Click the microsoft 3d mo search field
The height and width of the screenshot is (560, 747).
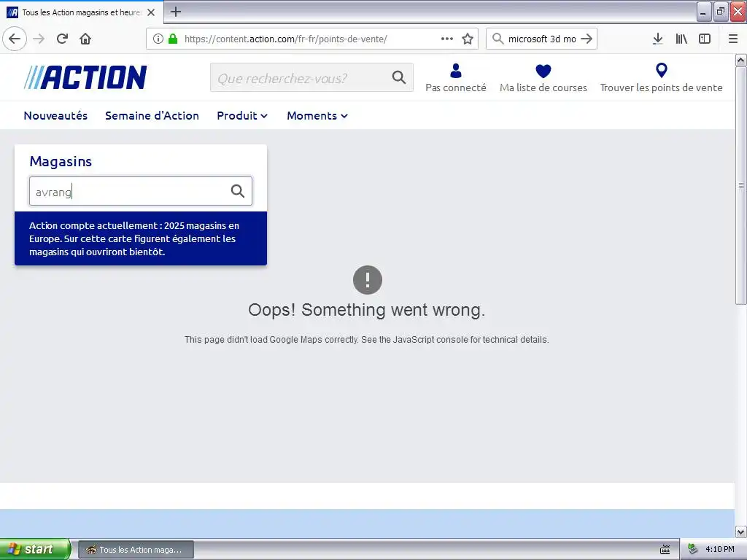coord(542,39)
